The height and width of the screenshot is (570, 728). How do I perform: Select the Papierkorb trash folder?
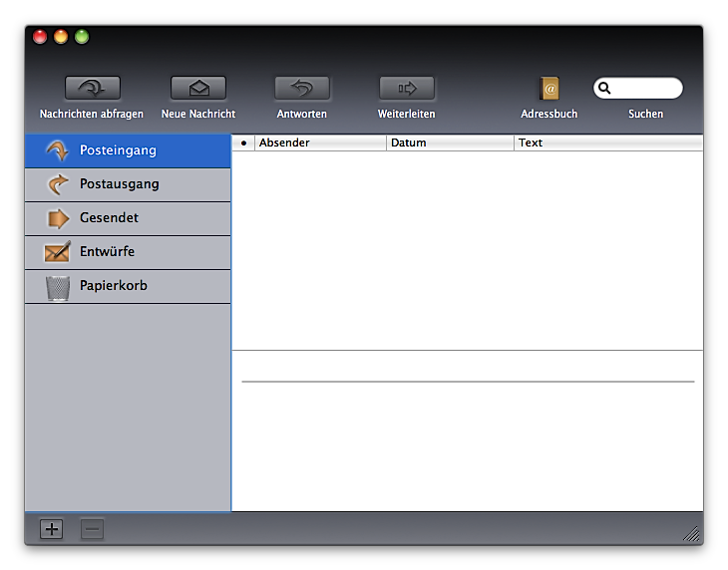(x=128, y=287)
